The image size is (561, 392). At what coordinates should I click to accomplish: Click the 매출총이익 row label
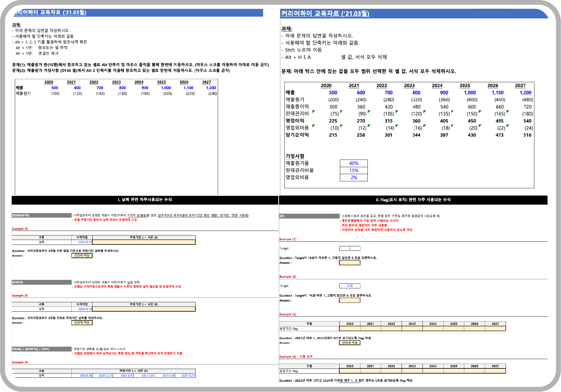tap(297, 107)
